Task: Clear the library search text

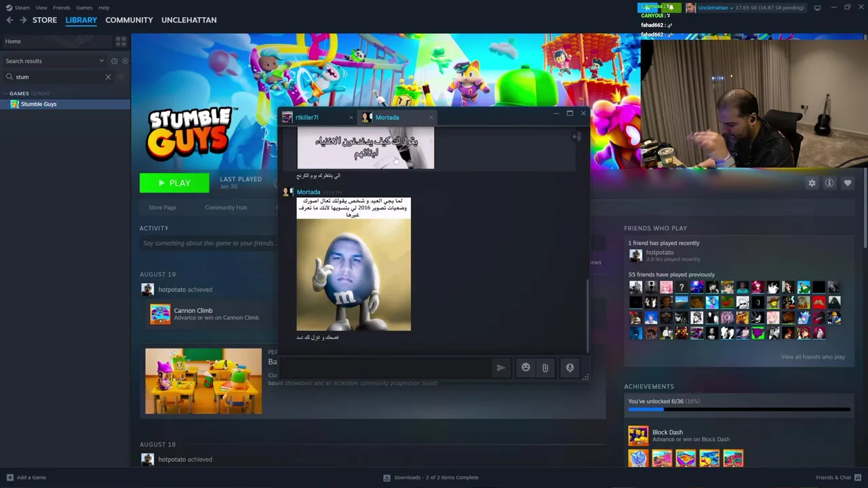Action: tap(108, 77)
